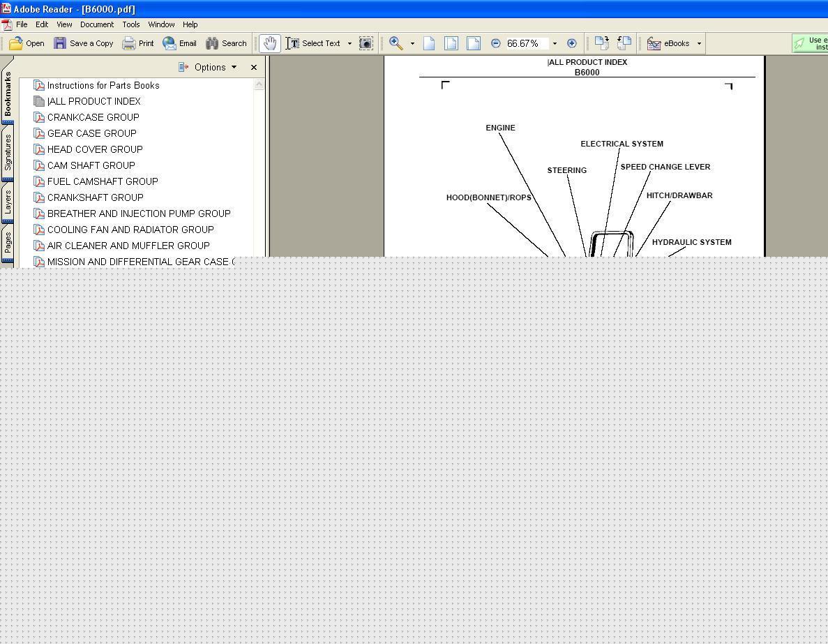Open BREATHER AND INJECTION PUMP GROUP bookmark

(140, 214)
